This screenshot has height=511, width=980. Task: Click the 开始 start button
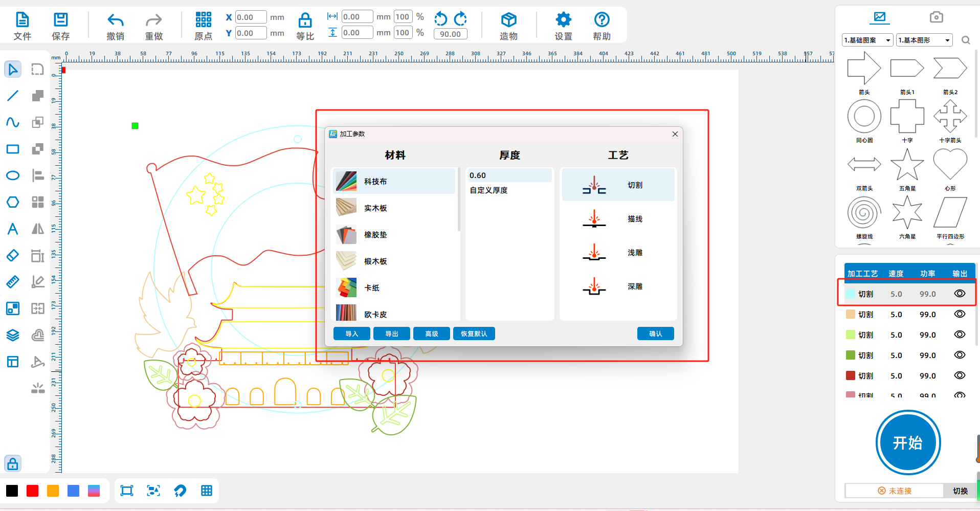tap(908, 442)
